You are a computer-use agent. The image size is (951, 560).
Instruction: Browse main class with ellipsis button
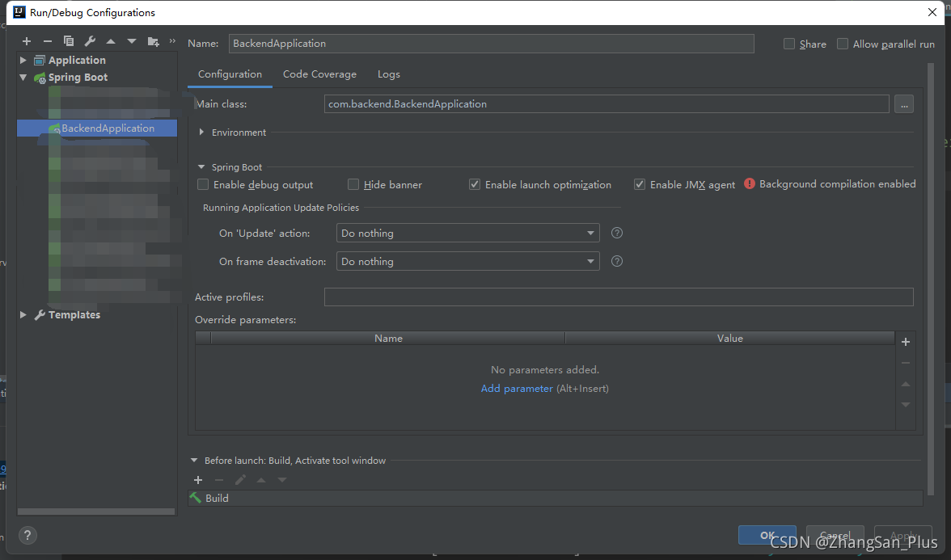pos(904,104)
